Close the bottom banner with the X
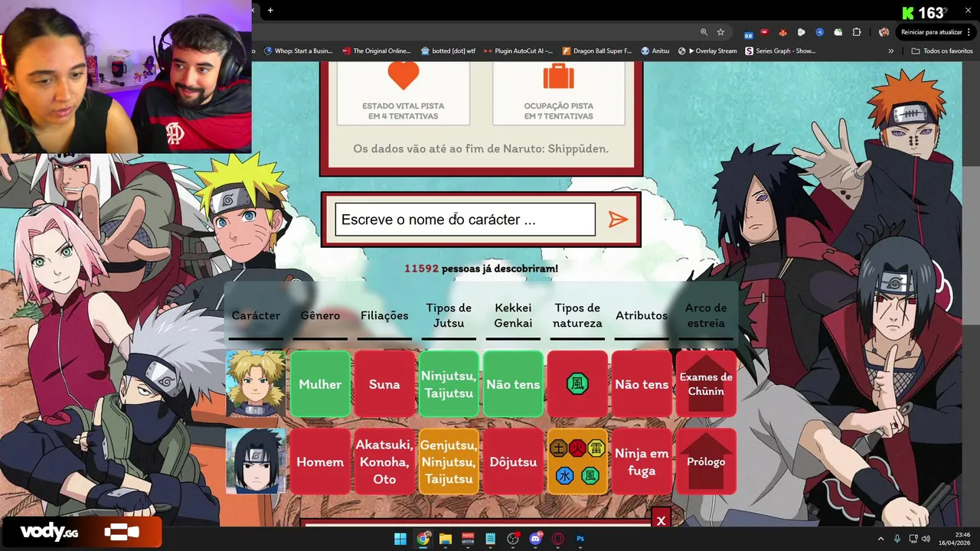The image size is (980, 551). click(661, 520)
